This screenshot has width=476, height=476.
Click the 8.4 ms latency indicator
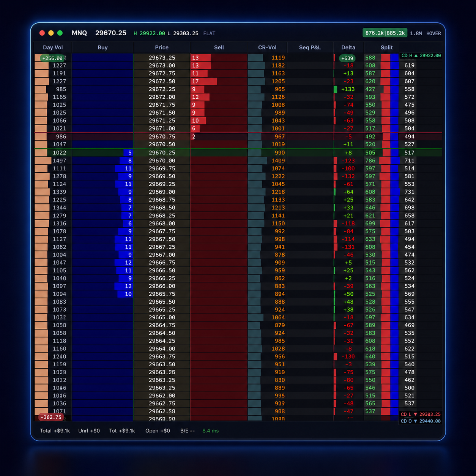point(211,431)
